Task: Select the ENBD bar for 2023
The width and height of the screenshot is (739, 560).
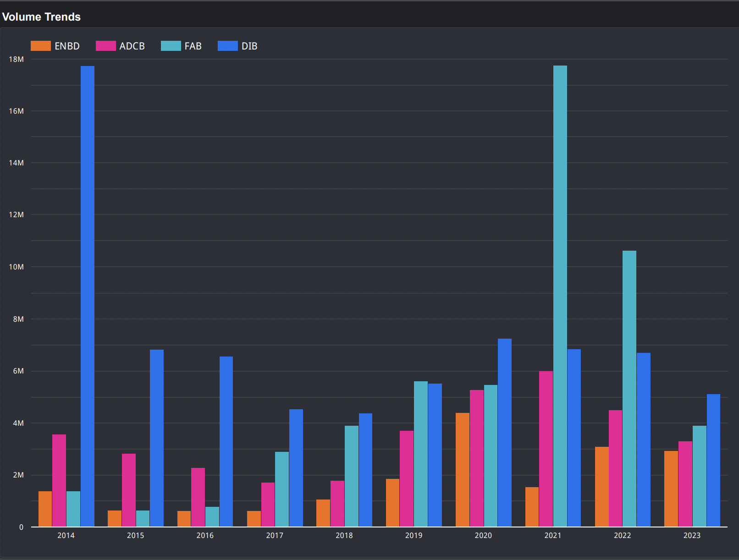Action: click(x=671, y=489)
